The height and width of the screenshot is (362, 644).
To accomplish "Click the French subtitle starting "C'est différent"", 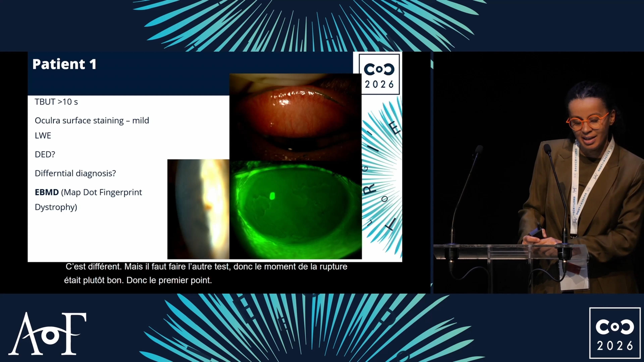I will click(x=206, y=267).
